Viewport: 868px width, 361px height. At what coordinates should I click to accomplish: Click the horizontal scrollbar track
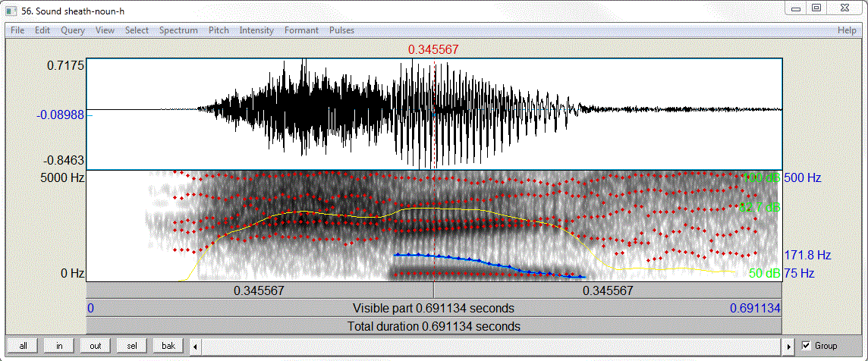coord(492,347)
